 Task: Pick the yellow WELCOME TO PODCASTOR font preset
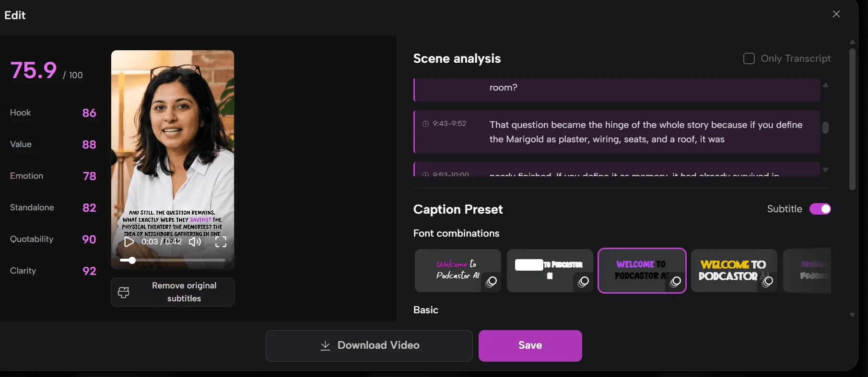pyautogui.click(x=734, y=271)
